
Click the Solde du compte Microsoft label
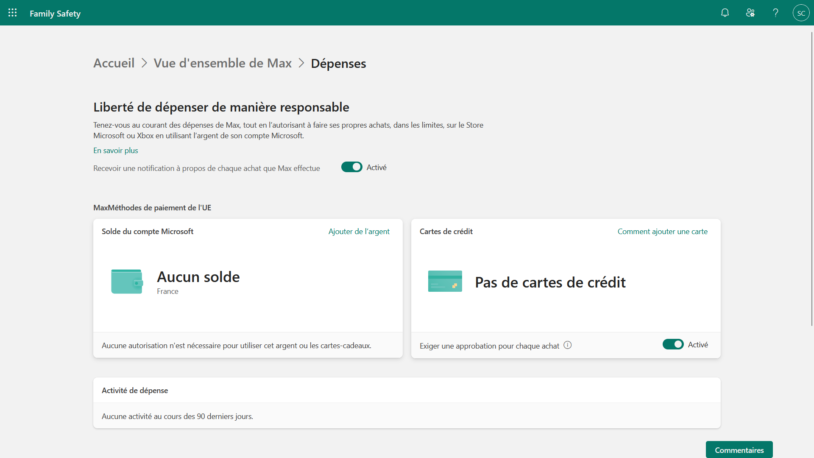click(x=147, y=232)
